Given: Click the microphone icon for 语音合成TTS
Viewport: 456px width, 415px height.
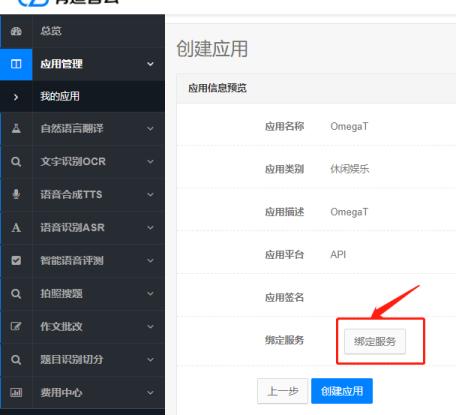Looking at the screenshot, I should tap(16, 194).
